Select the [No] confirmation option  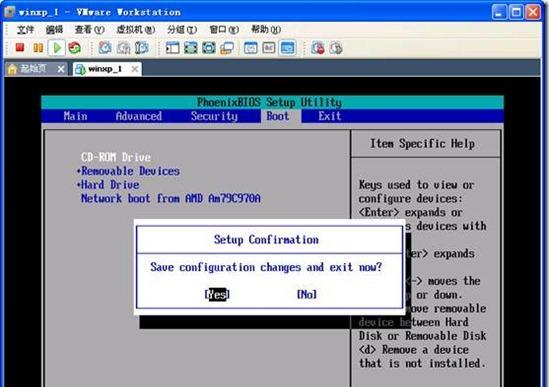coord(307,294)
